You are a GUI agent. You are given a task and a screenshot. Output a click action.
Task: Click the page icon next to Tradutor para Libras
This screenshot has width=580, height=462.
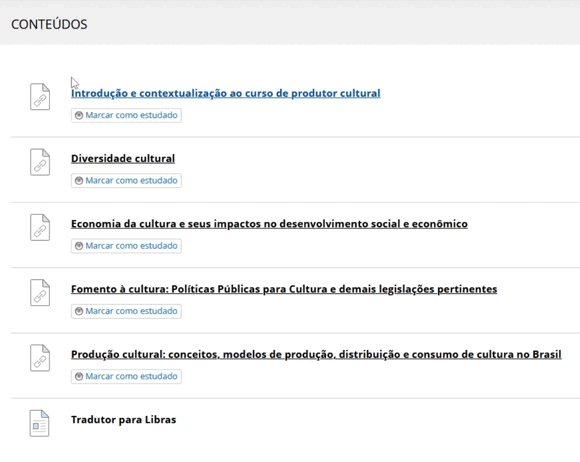[x=39, y=423]
